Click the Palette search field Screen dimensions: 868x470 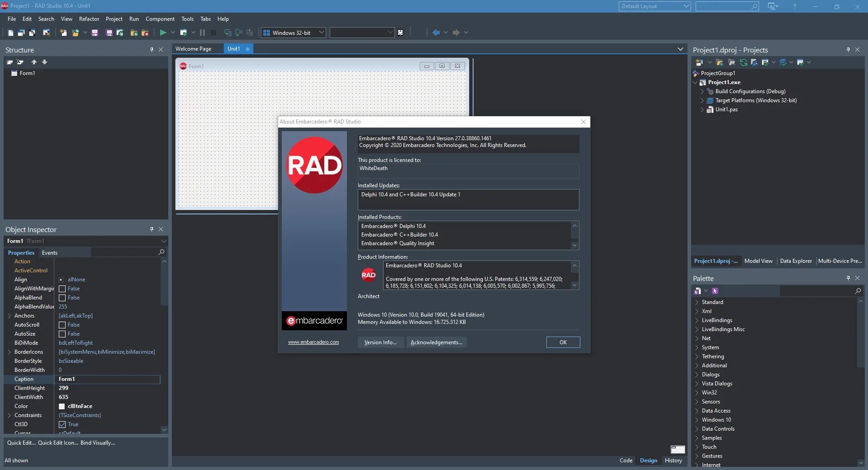coord(821,291)
